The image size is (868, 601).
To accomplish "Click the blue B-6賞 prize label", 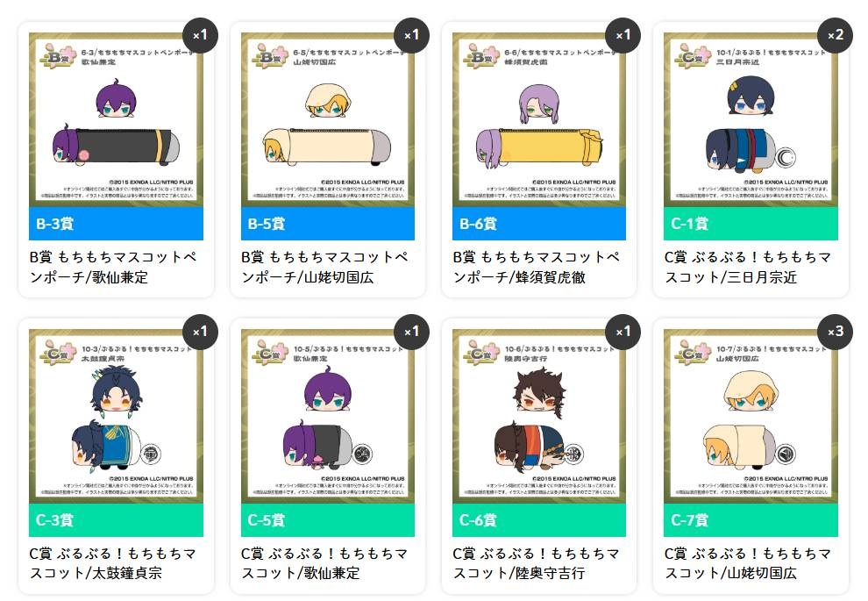I will (x=539, y=224).
